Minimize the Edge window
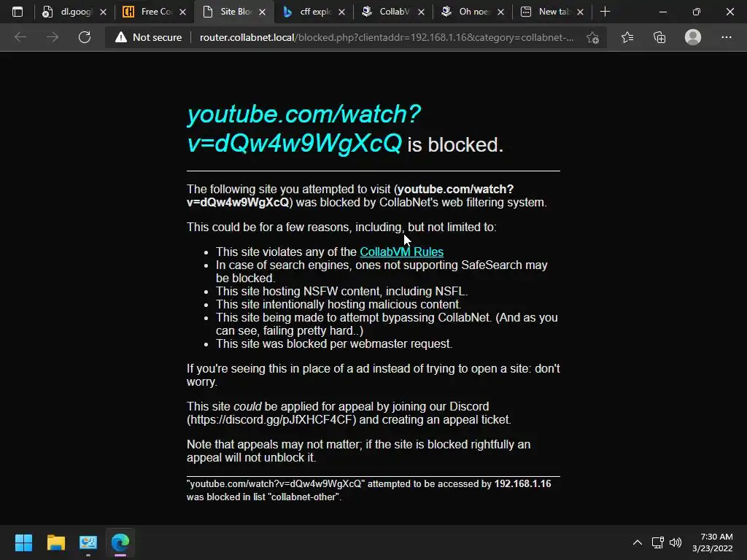747x560 pixels. coord(662,12)
